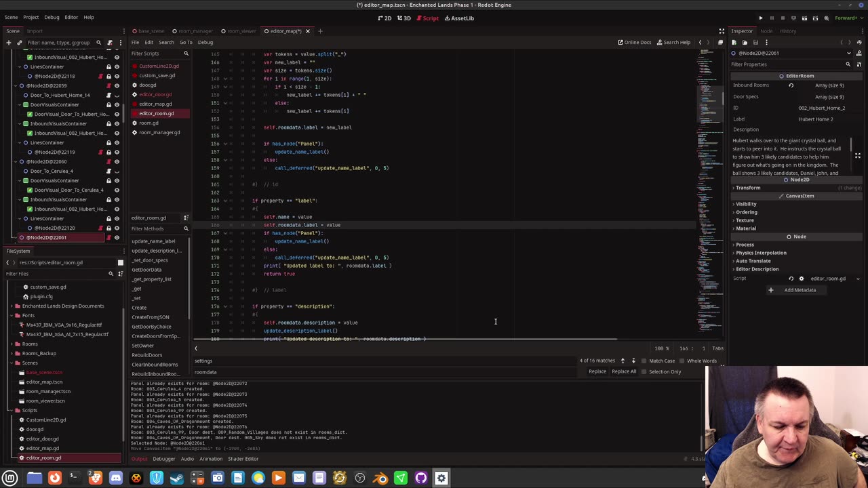Open the Editor menu
The width and height of the screenshot is (868, 488).
[x=71, y=17]
